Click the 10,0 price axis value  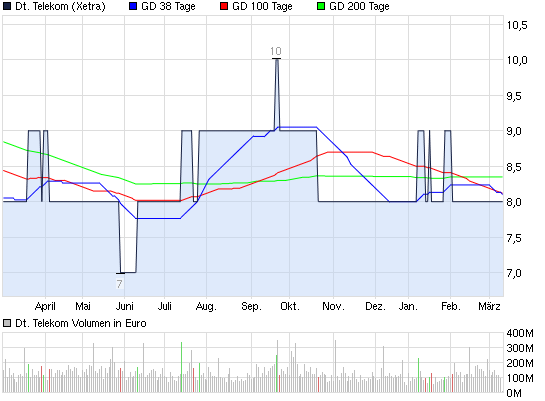(517, 60)
